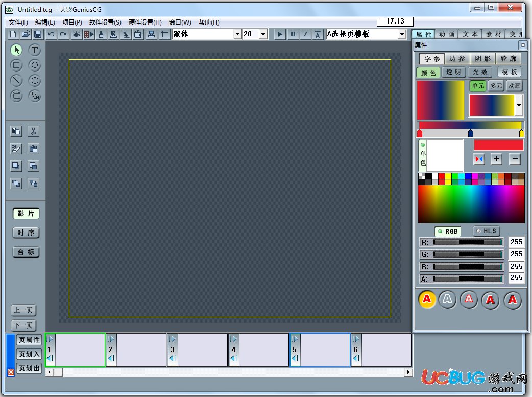Click the new file icon
This screenshot has width=532, height=397.
click(13, 34)
